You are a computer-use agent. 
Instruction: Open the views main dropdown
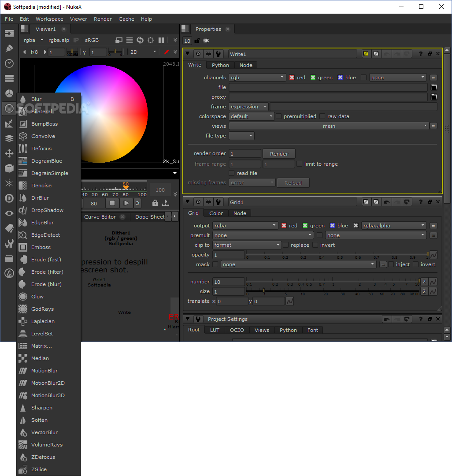[x=329, y=126]
